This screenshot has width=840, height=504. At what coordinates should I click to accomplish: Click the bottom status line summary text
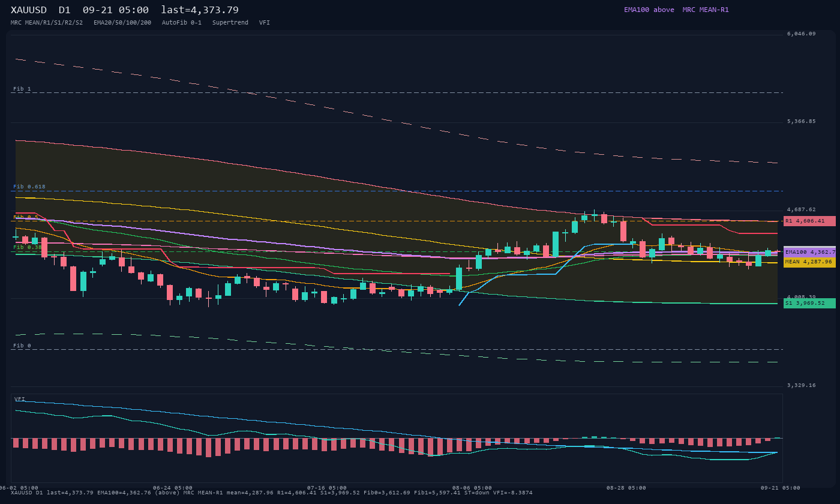272,493
